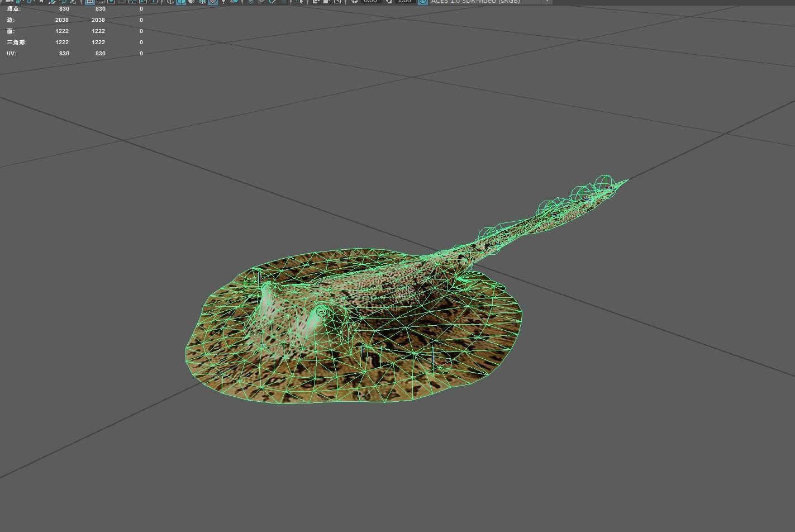Toggle the color management view transform icon
This screenshot has height=532, width=795.
(x=423, y=2)
